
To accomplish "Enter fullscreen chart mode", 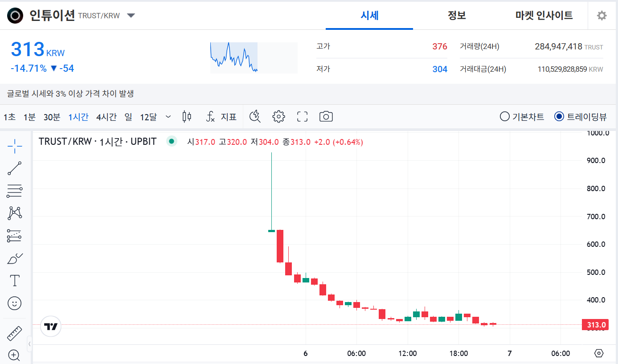I will pos(302,116).
